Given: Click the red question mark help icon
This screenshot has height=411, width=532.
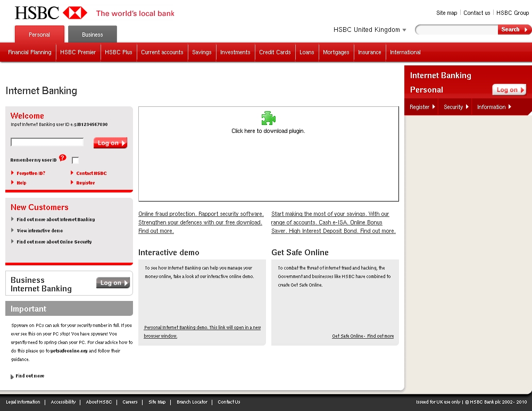Looking at the screenshot, I should (x=63, y=158).
